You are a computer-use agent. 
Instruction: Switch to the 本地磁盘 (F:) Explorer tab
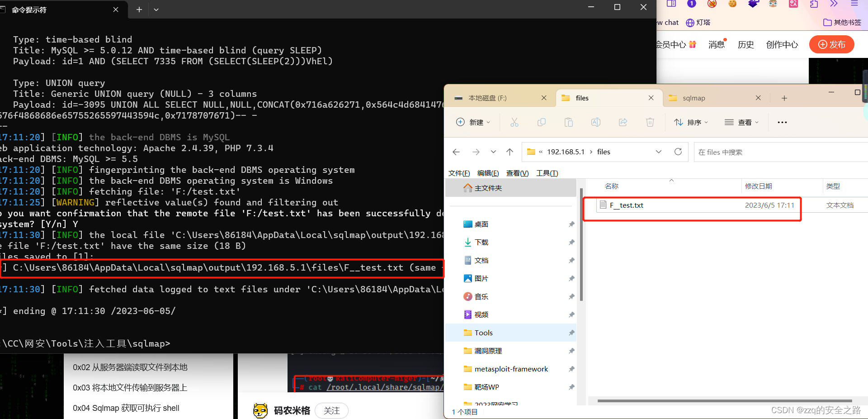click(x=488, y=98)
